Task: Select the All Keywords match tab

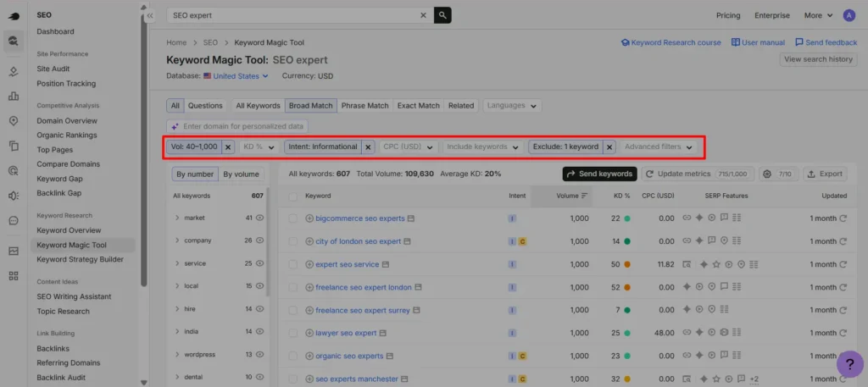Action: point(258,106)
